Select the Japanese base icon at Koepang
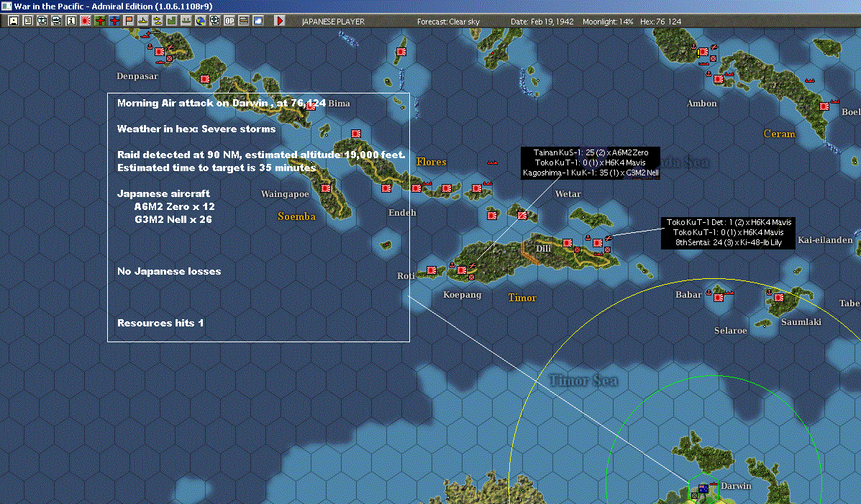The height and width of the screenshot is (504, 861). (x=462, y=270)
